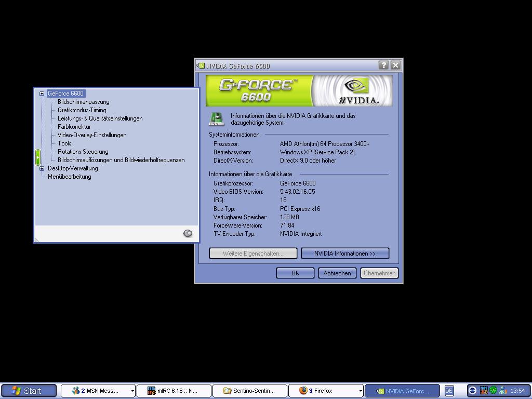
Task: Click the Video-BIOS version value 5.43.02.16.C5
Action: tap(298, 192)
